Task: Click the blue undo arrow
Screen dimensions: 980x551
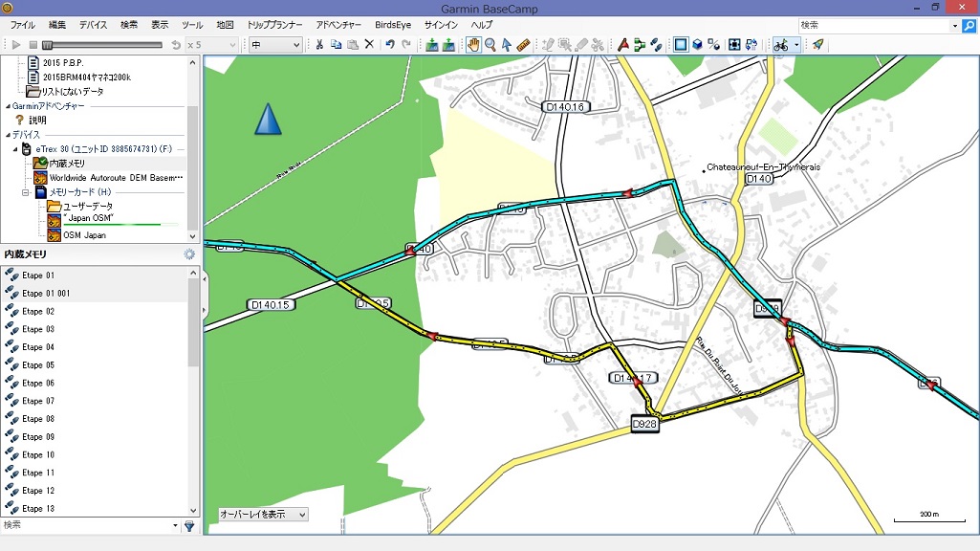Action: click(390, 44)
